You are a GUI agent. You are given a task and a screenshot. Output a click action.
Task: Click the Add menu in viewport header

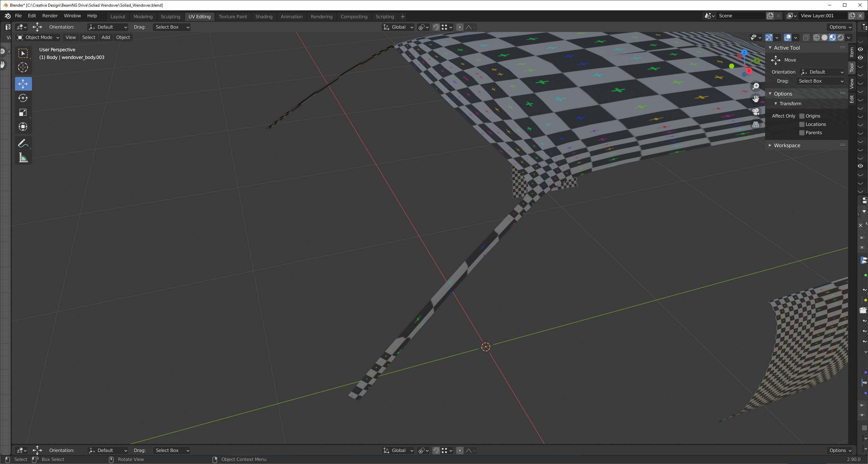click(x=106, y=37)
